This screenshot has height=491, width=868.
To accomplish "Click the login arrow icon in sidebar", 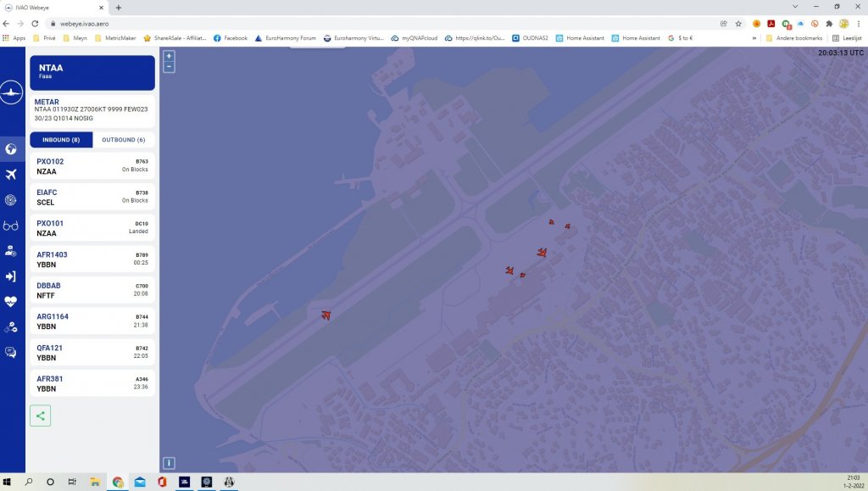I will 11,276.
